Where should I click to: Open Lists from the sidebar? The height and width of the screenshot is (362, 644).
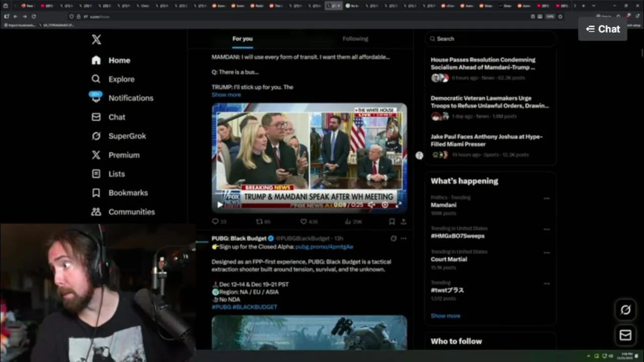(108, 174)
